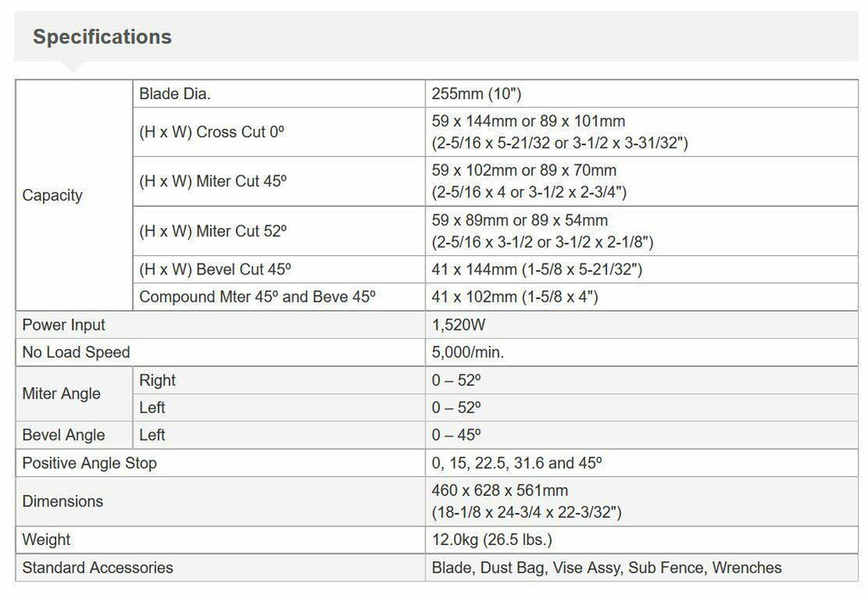Screen dimensions: 868x595
Task: Click the Standard Accessories row label
Action: [97, 567]
